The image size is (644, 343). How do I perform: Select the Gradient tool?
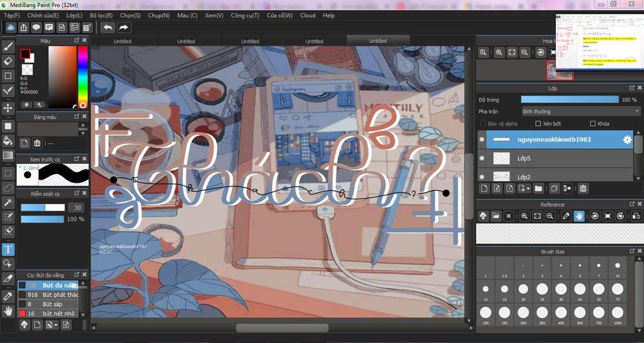coord(8,156)
